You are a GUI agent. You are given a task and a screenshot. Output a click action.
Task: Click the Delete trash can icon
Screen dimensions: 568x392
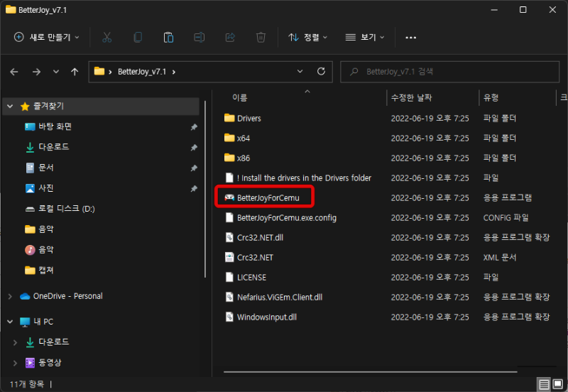[x=261, y=38]
